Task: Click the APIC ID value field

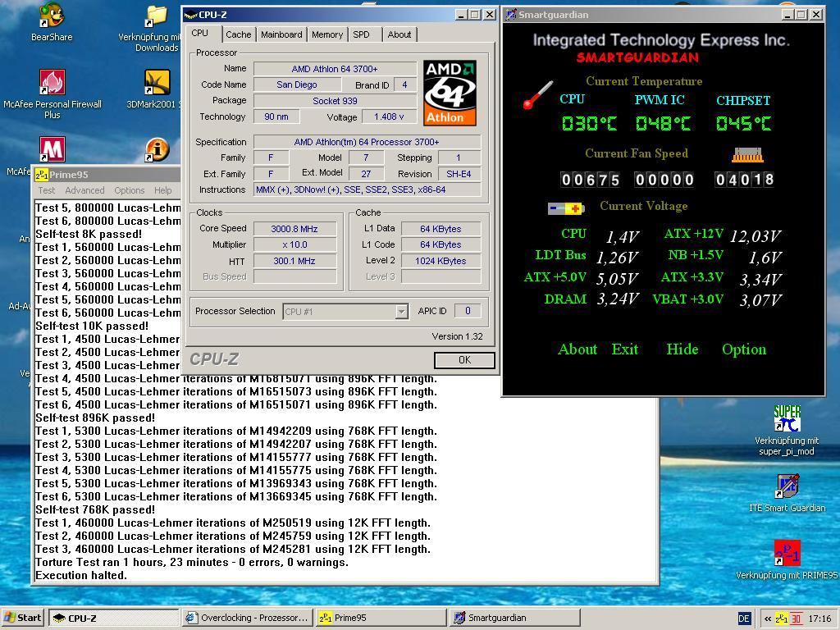Action: [x=468, y=311]
